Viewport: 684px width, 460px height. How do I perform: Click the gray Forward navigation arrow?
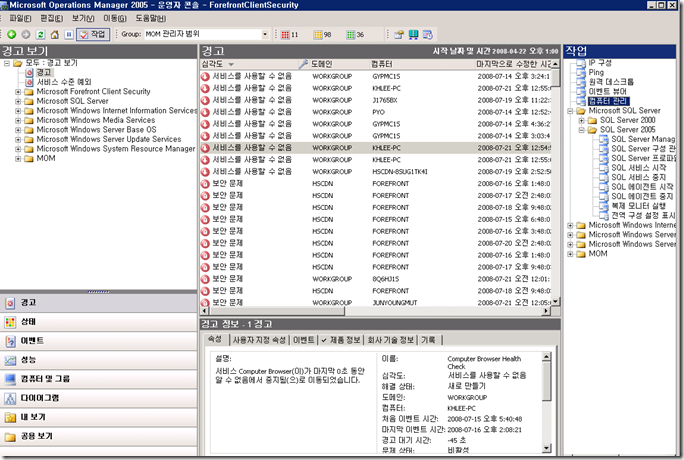(26, 34)
